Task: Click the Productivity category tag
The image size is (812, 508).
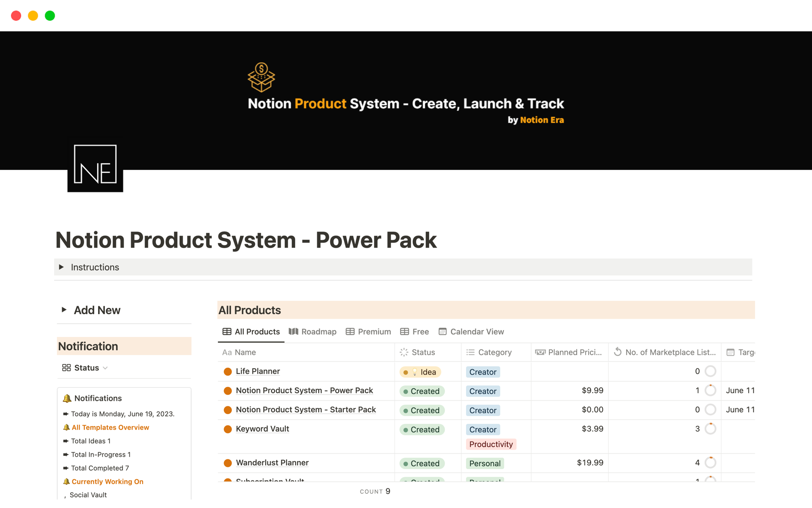Action: pos(491,444)
